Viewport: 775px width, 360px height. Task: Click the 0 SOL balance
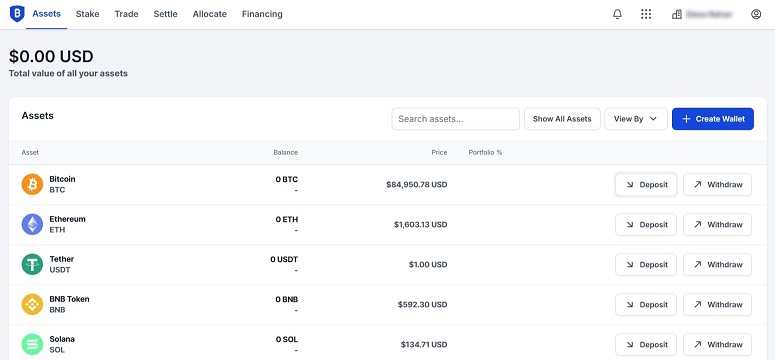coord(287,340)
